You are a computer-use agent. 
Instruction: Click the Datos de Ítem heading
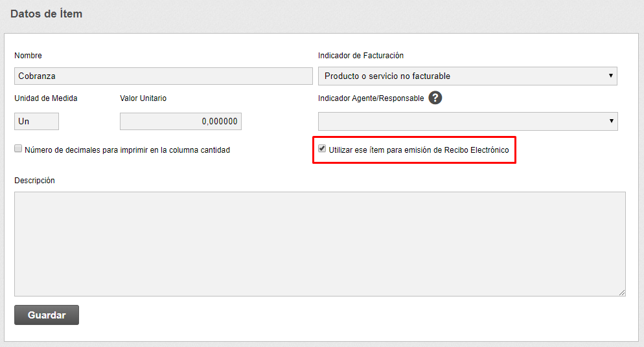click(46, 14)
